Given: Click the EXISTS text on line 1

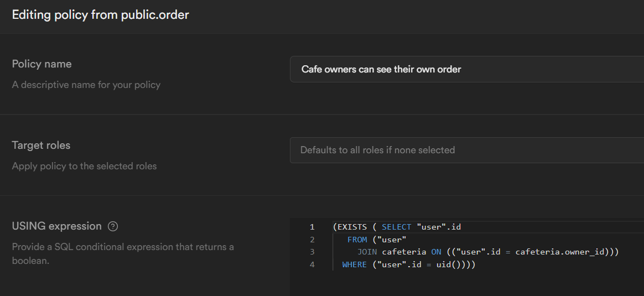Looking at the screenshot, I should (x=352, y=227).
